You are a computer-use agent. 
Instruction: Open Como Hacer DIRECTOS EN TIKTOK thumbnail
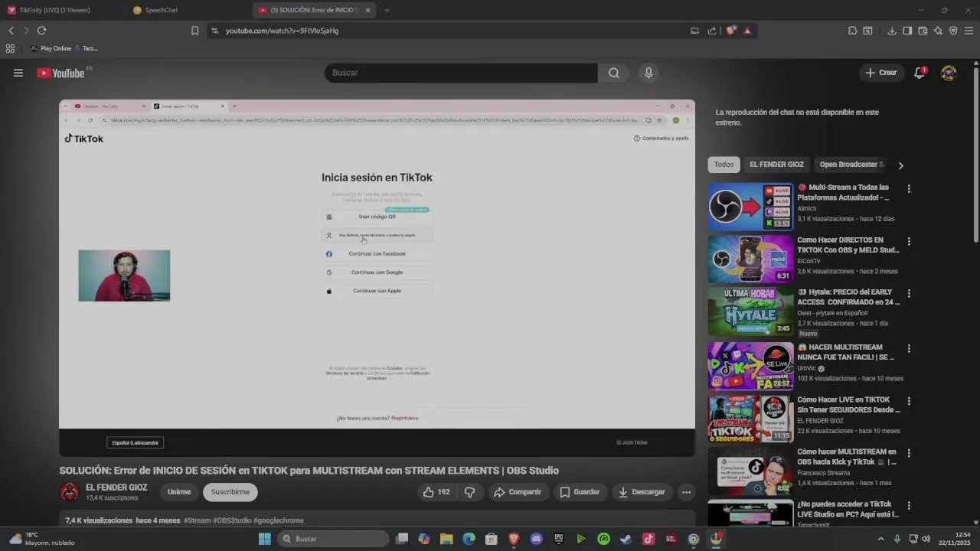pyautogui.click(x=750, y=259)
